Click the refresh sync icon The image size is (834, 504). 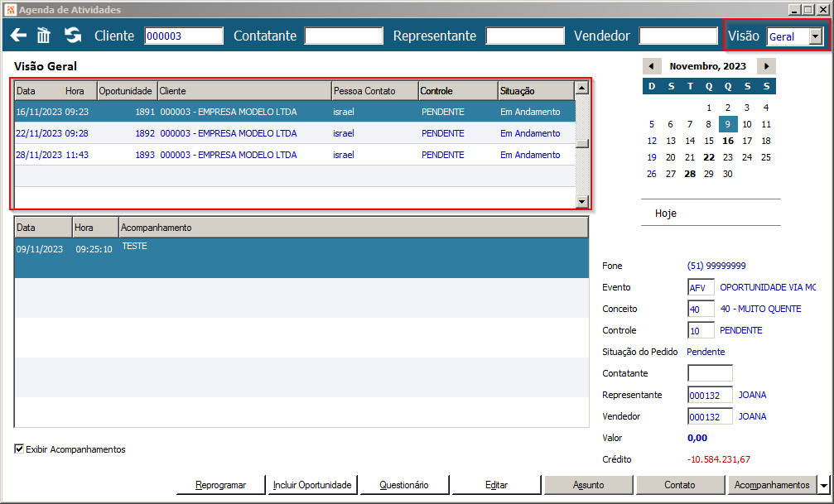point(73,36)
